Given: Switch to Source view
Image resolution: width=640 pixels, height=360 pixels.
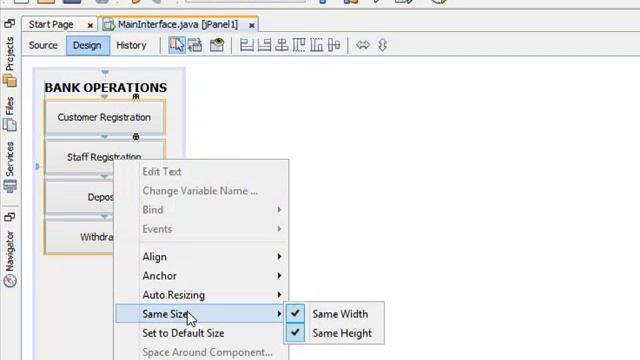Looking at the screenshot, I should click(43, 45).
